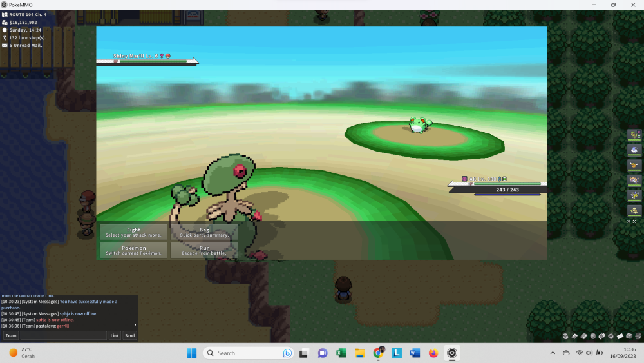Click the last hotbar item icon

pyautogui.click(x=638, y=337)
